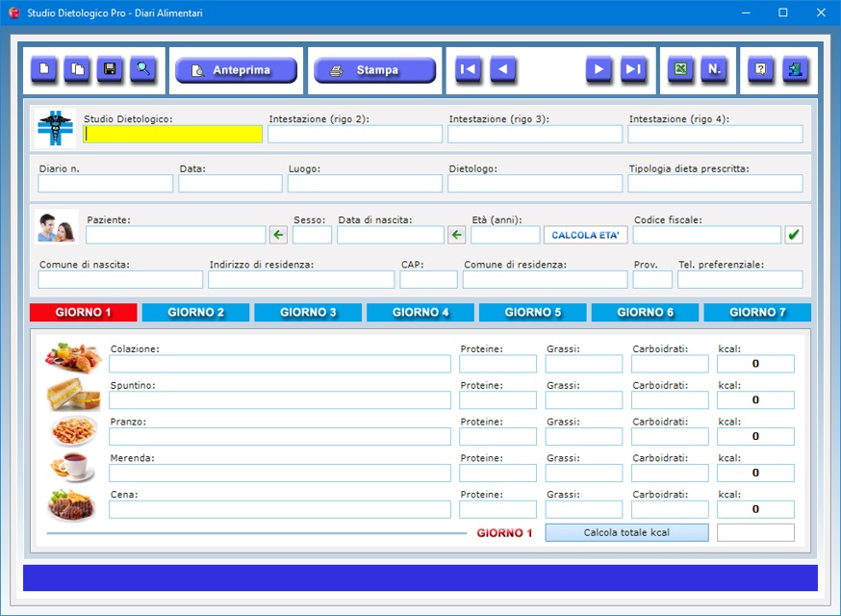Click the Grassi field for Pranzo

click(584, 437)
